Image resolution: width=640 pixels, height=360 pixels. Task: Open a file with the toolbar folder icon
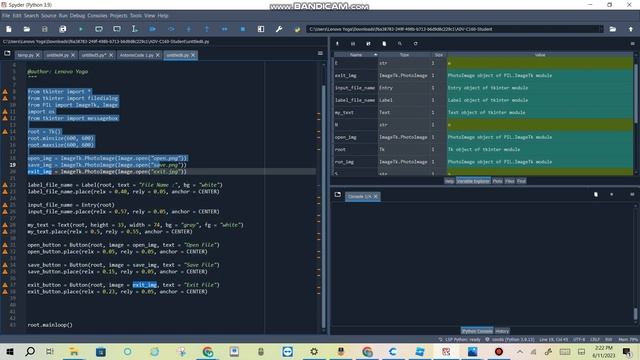tap(27, 29)
